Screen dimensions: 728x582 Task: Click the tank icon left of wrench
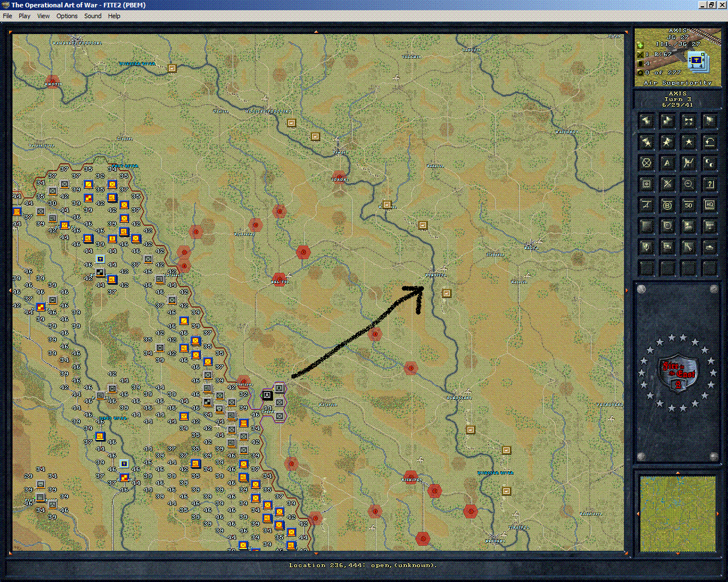(x=668, y=247)
